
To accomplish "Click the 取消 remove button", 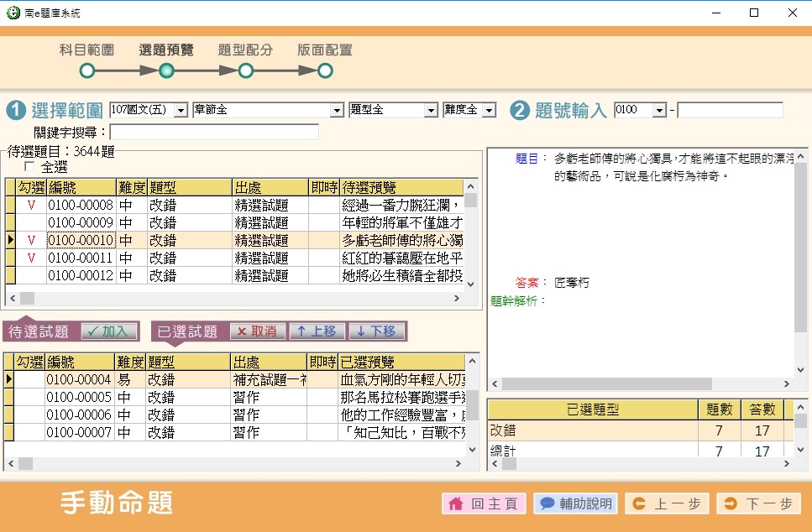I will pos(257,331).
